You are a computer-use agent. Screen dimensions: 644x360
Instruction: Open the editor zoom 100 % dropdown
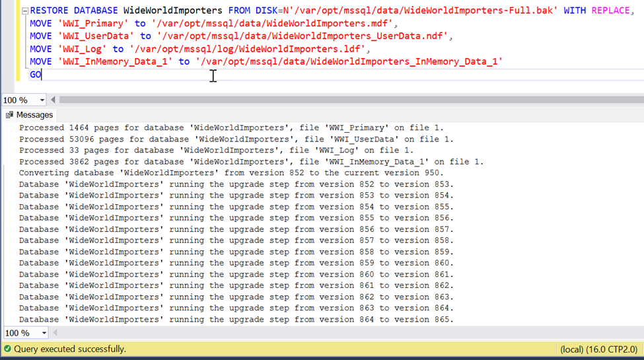click(42, 100)
